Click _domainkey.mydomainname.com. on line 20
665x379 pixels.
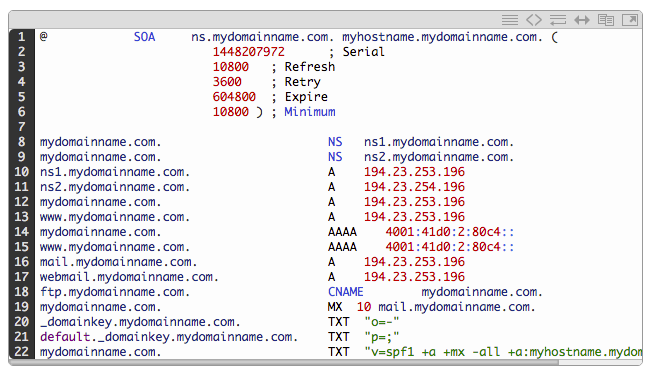coord(140,322)
